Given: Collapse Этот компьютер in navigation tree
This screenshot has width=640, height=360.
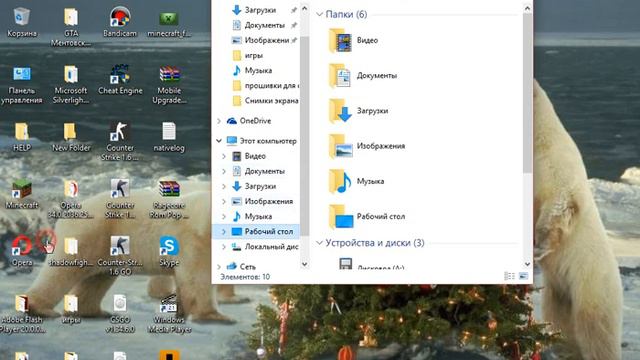Looking at the screenshot, I should coord(219,141).
